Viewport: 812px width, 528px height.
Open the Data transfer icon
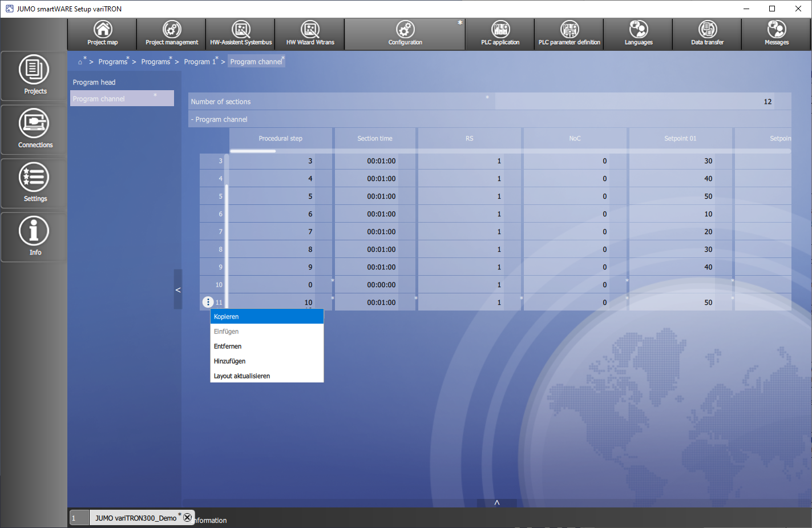pyautogui.click(x=707, y=34)
